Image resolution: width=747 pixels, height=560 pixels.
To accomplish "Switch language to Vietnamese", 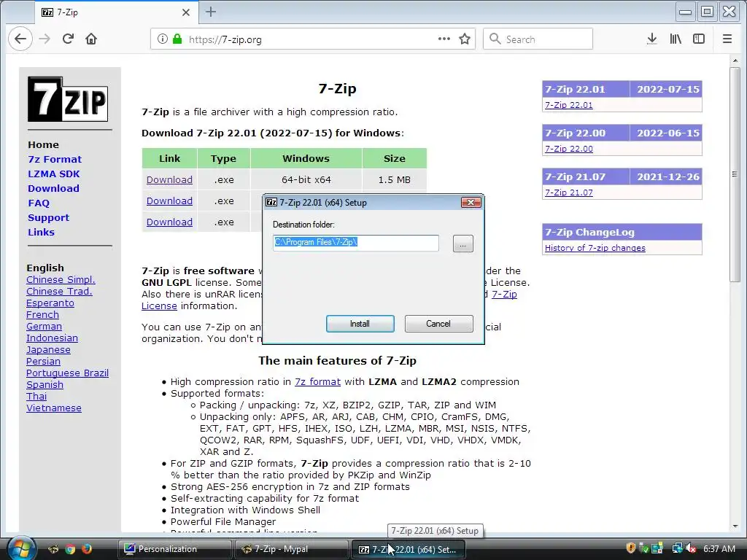I will click(x=54, y=408).
